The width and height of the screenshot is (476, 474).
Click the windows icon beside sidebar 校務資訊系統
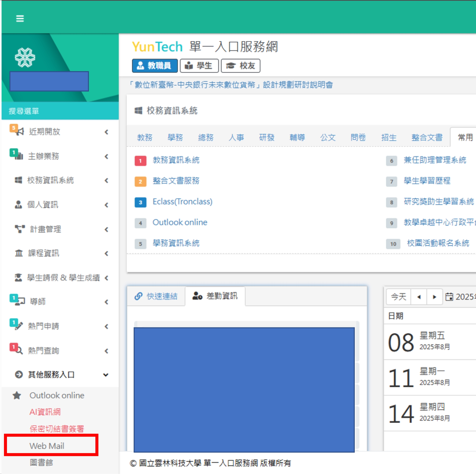pyautogui.click(x=18, y=180)
